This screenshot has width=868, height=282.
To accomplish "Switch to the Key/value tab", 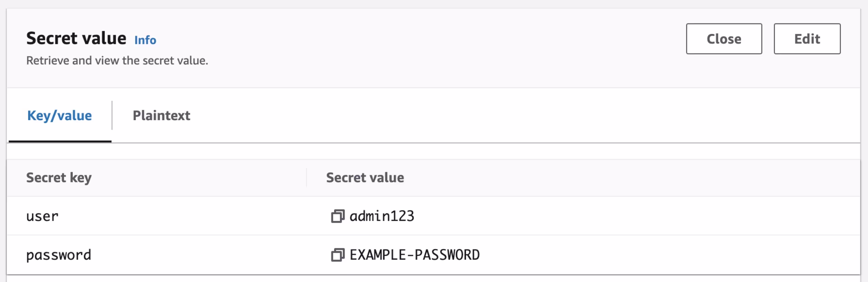I will coord(59,116).
